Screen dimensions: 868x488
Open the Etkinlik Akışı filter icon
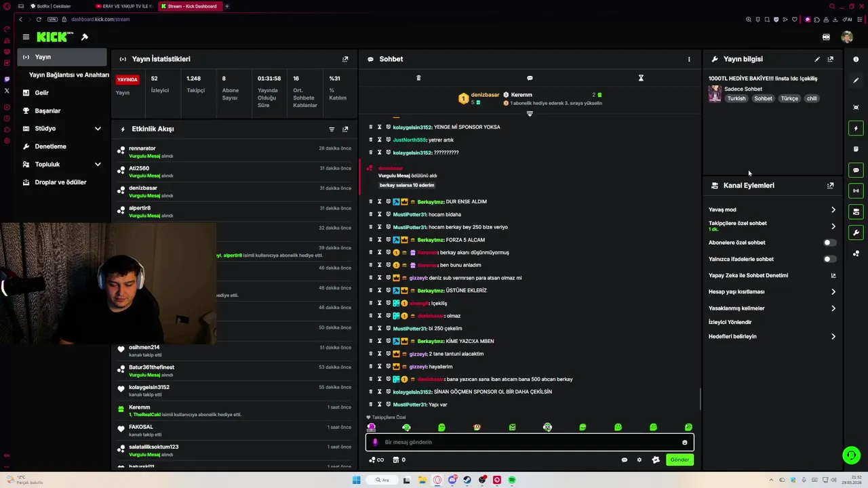332,129
